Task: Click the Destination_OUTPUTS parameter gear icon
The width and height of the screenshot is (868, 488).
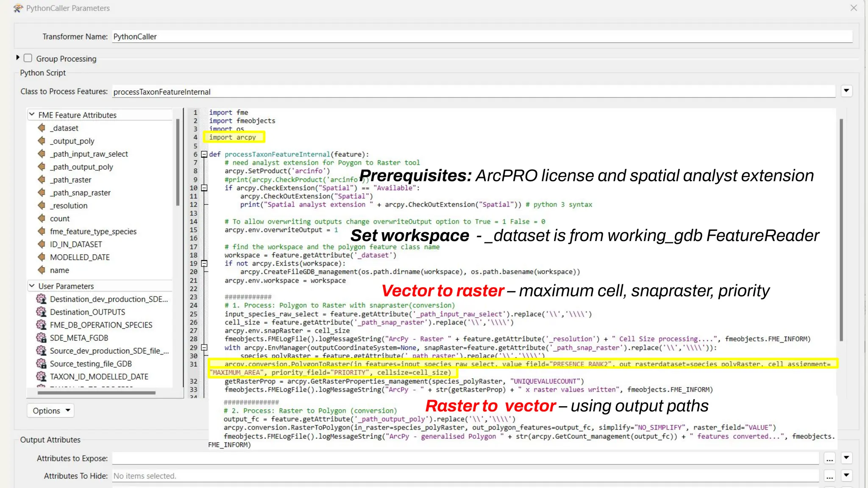Action: [x=42, y=312]
